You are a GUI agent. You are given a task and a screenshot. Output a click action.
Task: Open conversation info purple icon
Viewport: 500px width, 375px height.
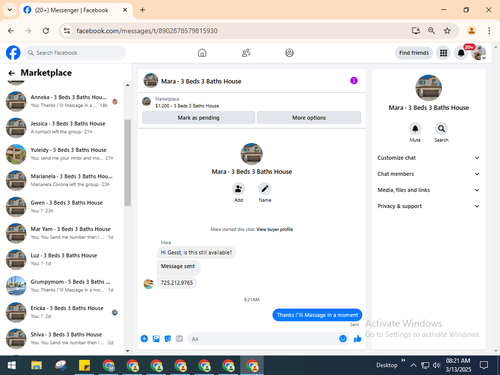point(354,81)
